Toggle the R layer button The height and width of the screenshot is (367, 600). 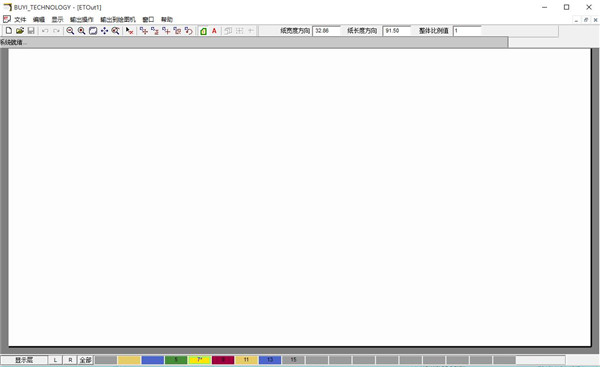coord(70,360)
